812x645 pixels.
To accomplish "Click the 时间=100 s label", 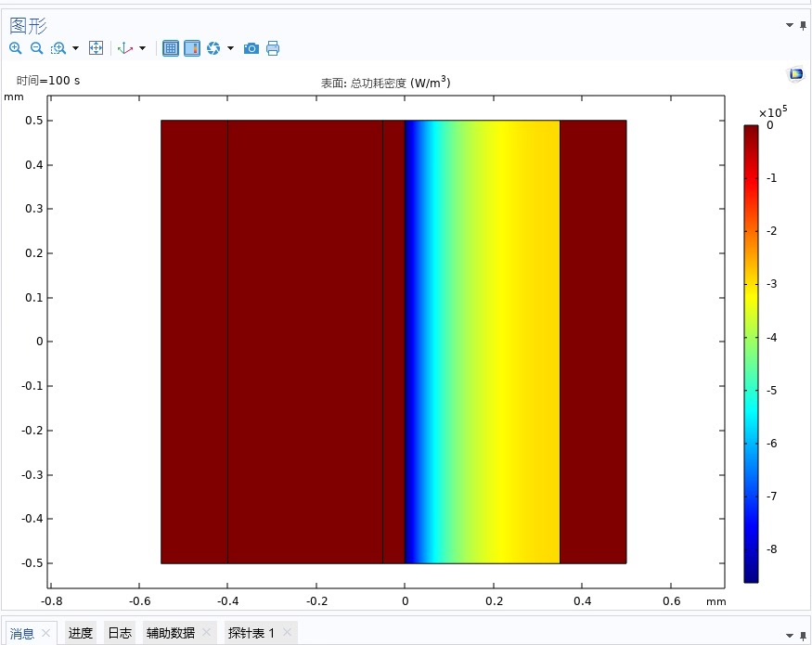I will 48,81.
